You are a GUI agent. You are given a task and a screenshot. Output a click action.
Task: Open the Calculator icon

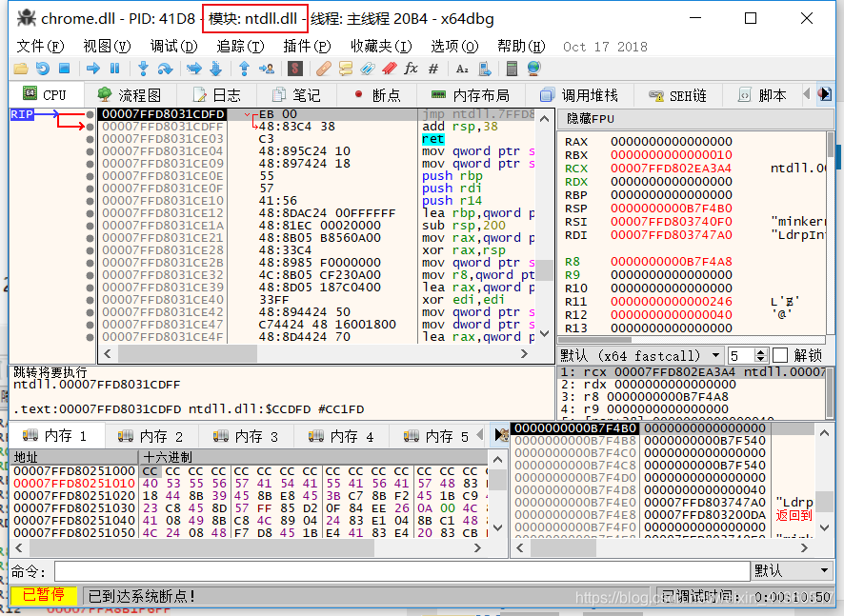512,69
